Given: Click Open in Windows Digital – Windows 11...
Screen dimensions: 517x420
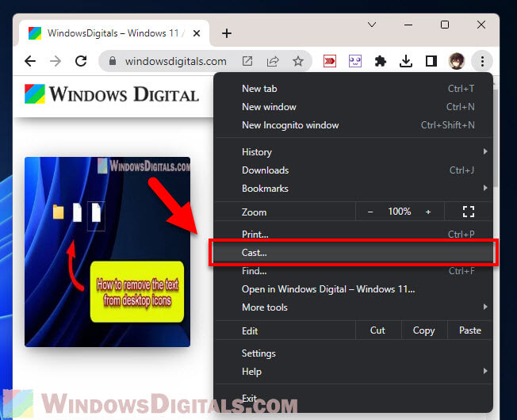Looking at the screenshot, I should [x=354, y=289].
